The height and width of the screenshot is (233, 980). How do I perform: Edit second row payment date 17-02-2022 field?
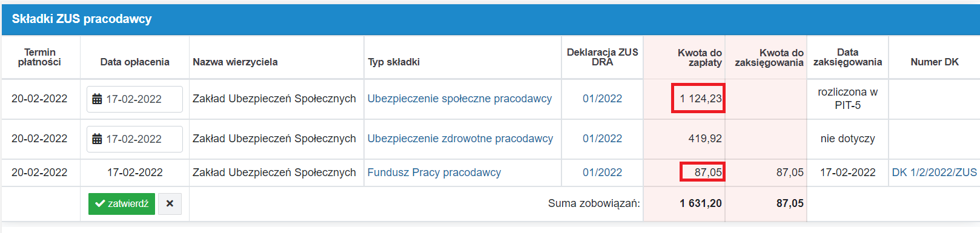(x=134, y=139)
